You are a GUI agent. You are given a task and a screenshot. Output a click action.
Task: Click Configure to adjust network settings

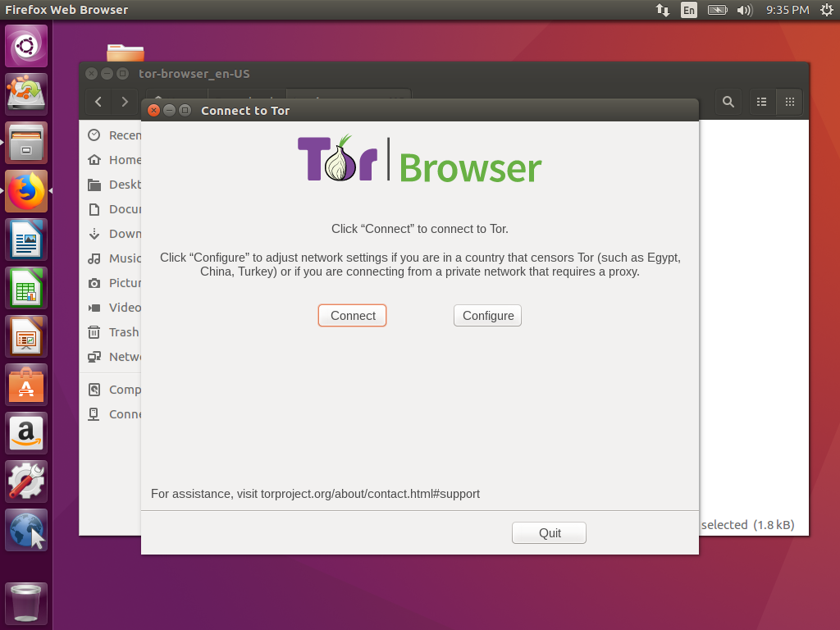coord(487,315)
